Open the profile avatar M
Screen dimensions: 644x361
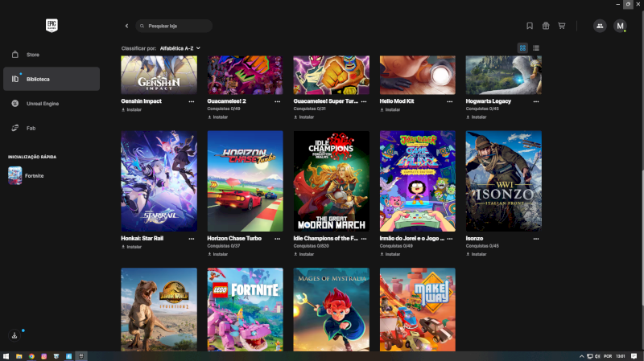[620, 26]
